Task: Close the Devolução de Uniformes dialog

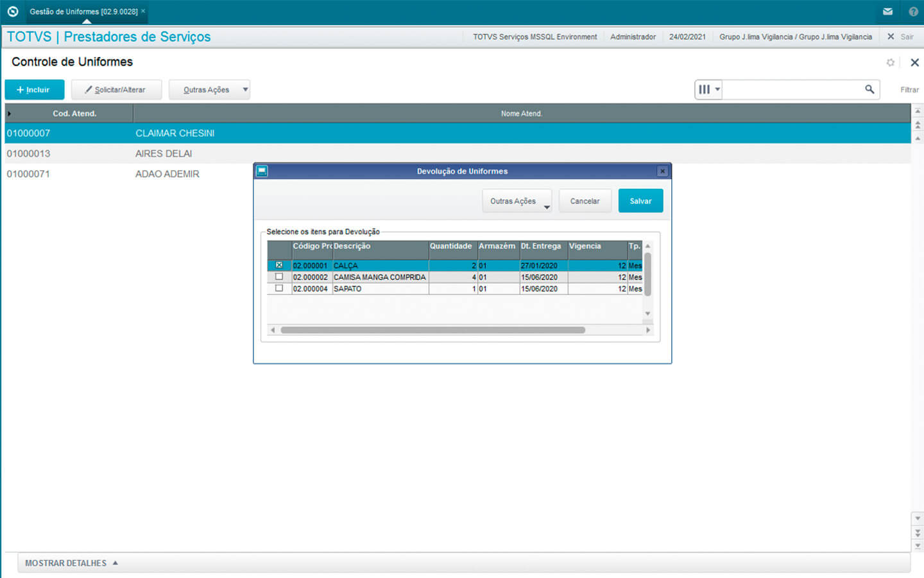Action: 663,171
